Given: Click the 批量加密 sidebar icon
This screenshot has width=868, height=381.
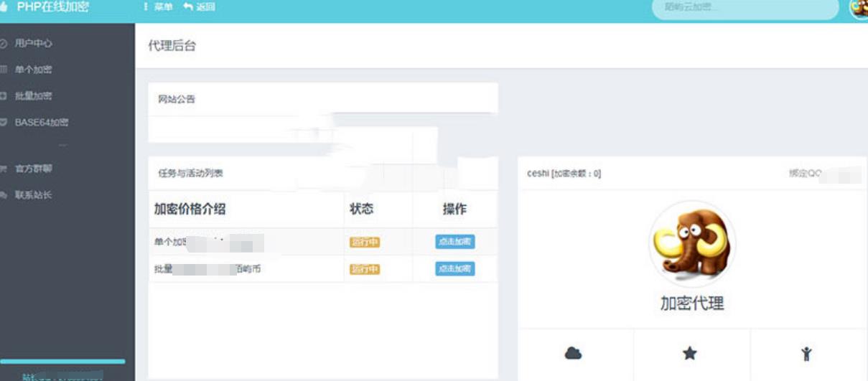Looking at the screenshot, I should [4, 96].
